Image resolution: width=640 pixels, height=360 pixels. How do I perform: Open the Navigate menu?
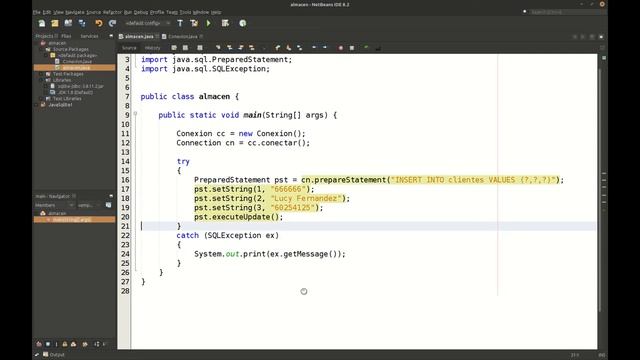point(75,12)
